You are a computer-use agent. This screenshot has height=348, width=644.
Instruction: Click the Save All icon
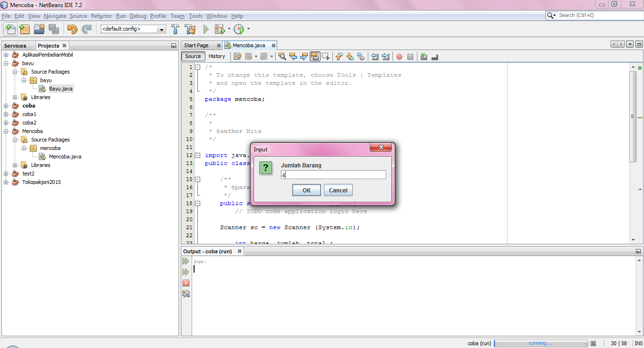[x=53, y=29]
